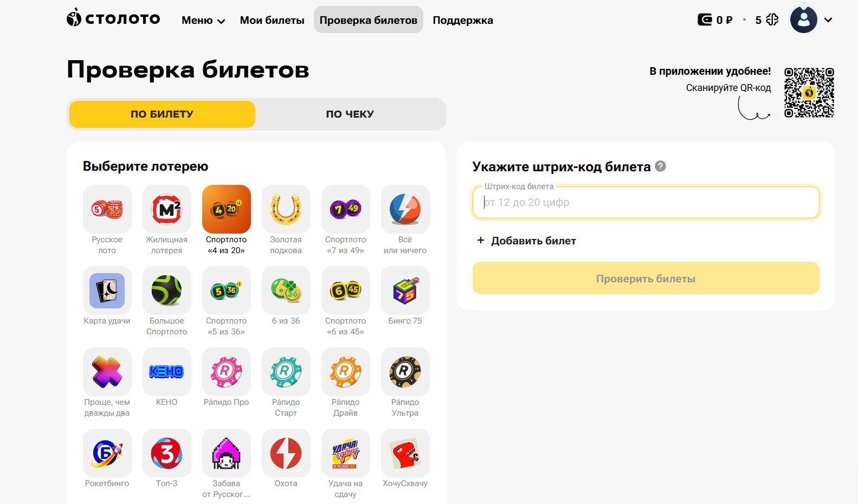Image resolution: width=858 pixels, height=504 pixels.
Task: Select the Карта удачи lottery icon
Action: [107, 290]
